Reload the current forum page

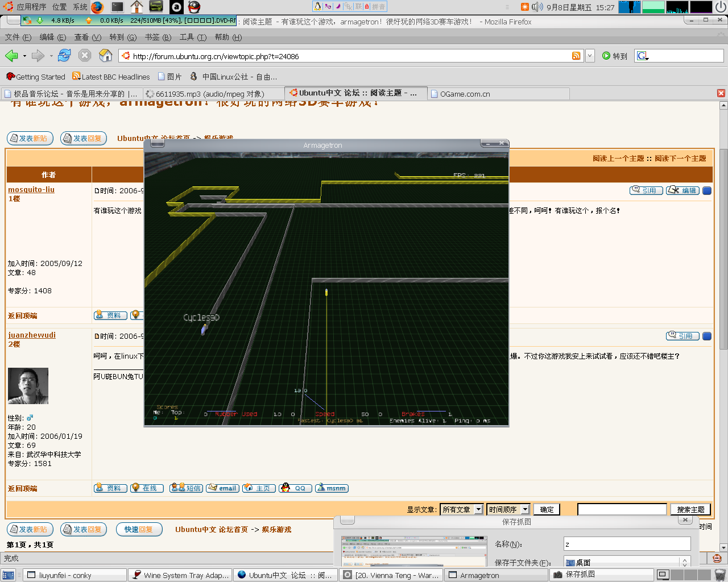point(64,56)
